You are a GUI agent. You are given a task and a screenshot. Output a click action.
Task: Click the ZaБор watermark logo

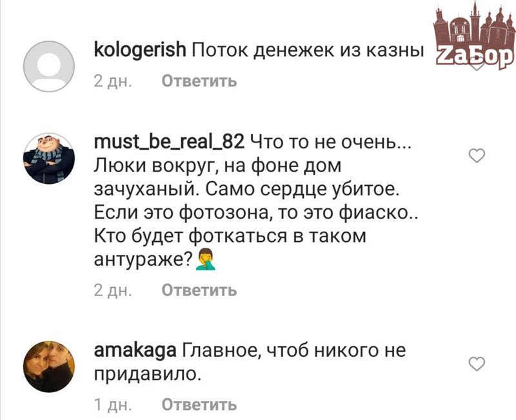[x=474, y=35]
